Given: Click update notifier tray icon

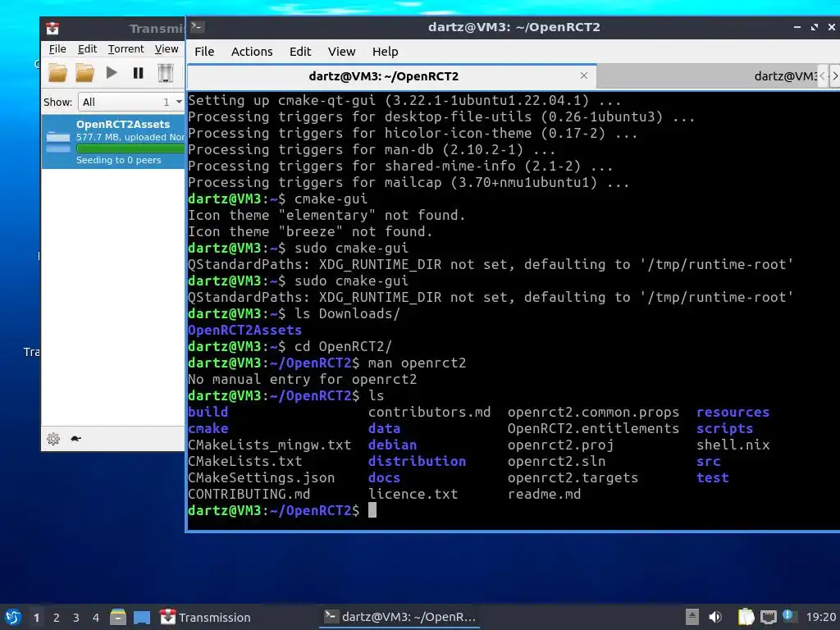Looking at the screenshot, I should pos(790,616).
